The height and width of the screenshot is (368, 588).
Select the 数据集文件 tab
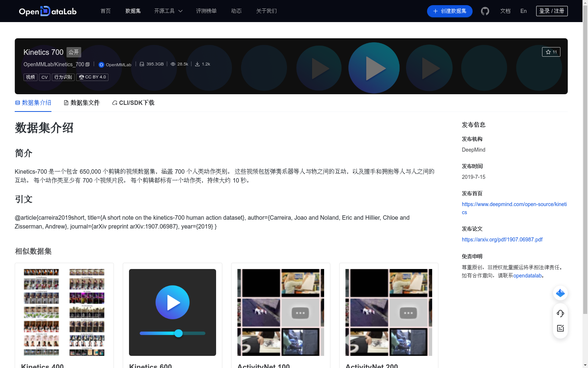point(82,103)
